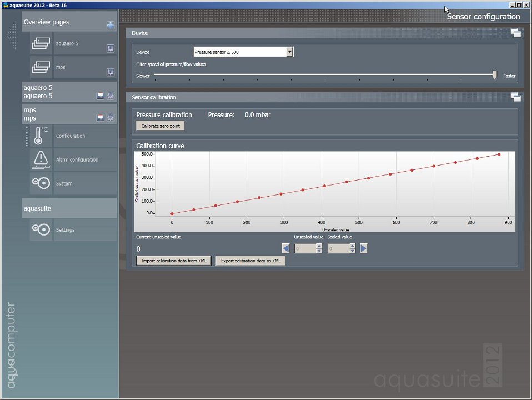Collapse the aquasuite section header
This screenshot has width=532, height=400.
coord(69,208)
